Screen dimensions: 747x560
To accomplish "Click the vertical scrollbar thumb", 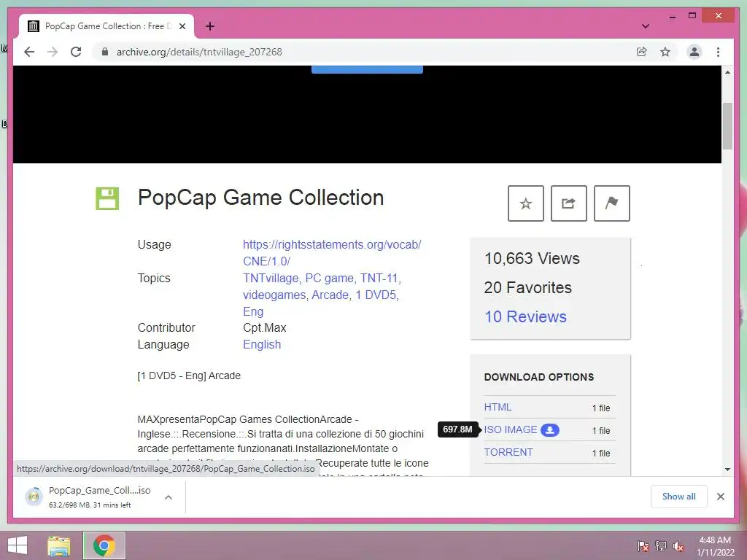I will pyautogui.click(x=727, y=125).
